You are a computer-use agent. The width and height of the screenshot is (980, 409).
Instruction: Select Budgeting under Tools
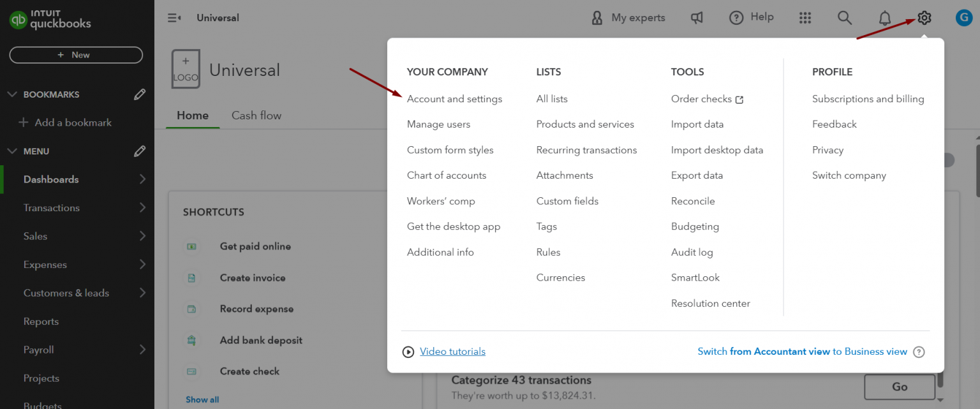695,227
